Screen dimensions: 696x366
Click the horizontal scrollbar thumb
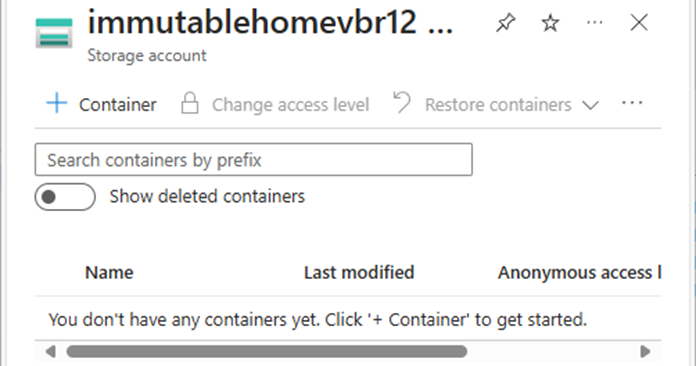pos(267,352)
